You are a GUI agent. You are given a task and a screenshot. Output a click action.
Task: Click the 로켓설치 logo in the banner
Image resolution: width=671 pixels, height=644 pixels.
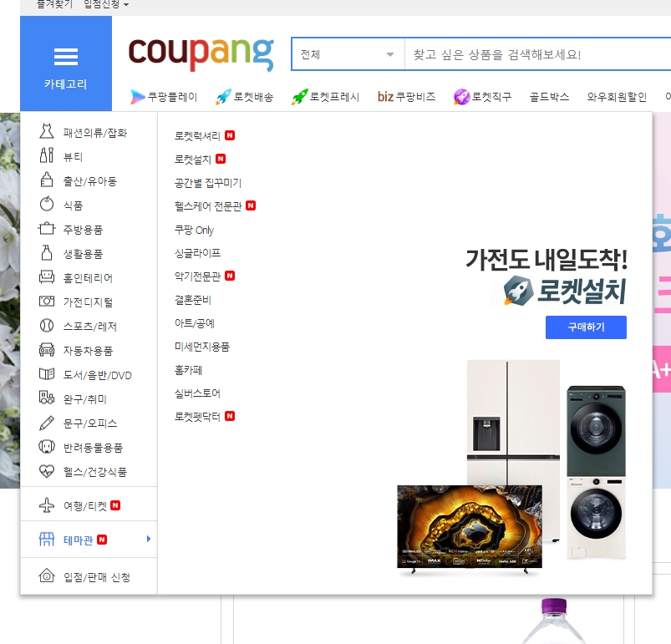click(564, 291)
